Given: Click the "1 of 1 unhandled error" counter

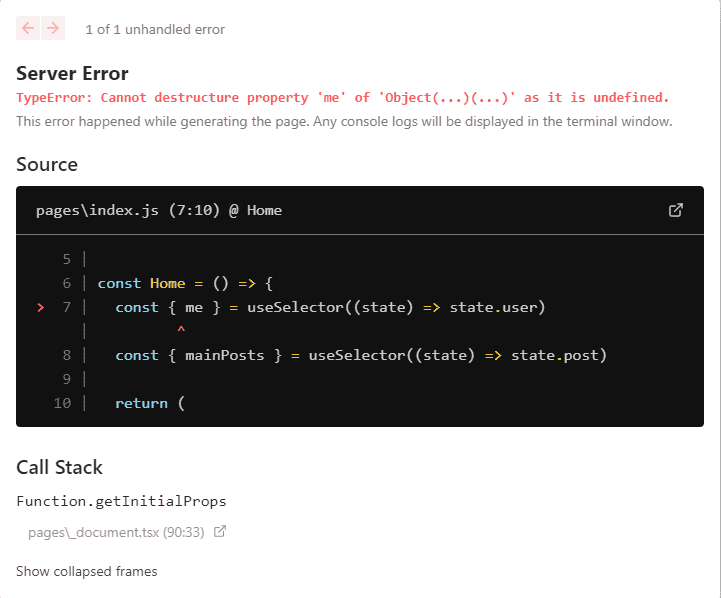Looking at the screenshot, I should pos(155,29).
